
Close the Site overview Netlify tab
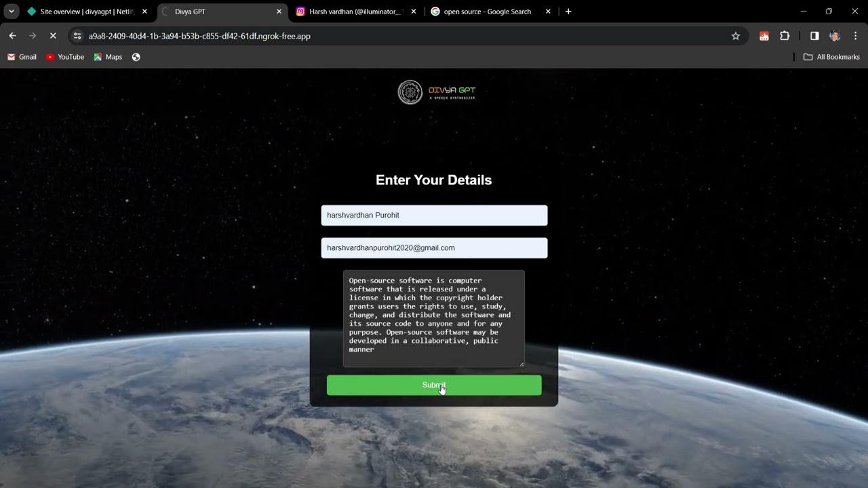144,12
